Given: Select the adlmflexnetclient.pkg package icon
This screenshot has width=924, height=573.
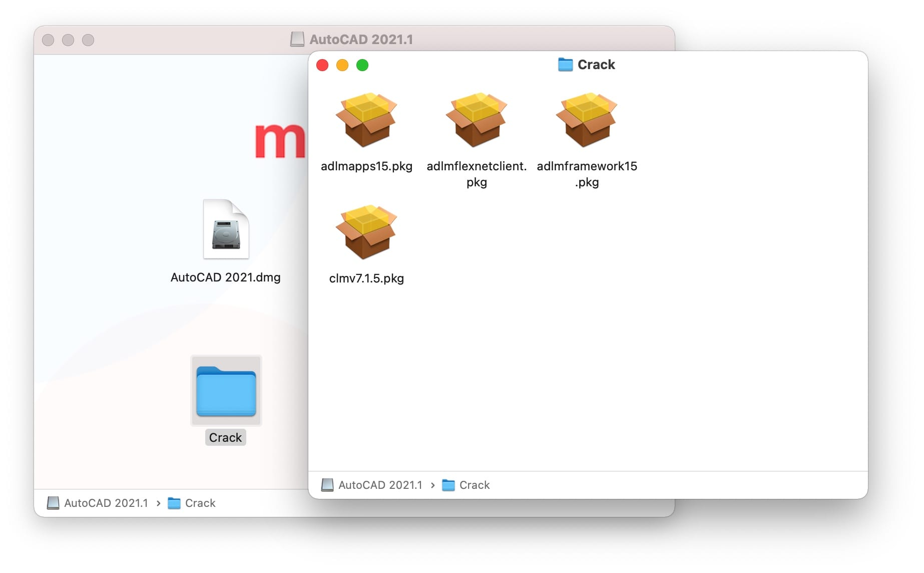Looking at the screenshot, I should click(x=477, y=120).
